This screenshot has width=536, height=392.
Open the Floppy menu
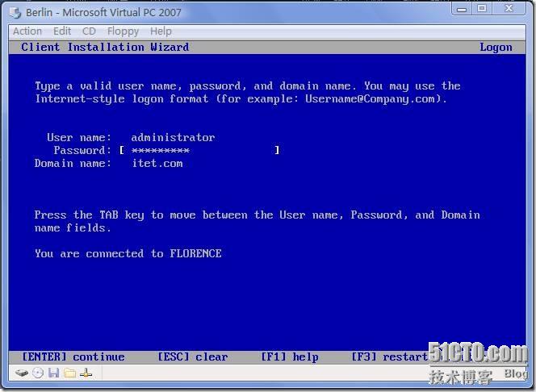(123, 31)
